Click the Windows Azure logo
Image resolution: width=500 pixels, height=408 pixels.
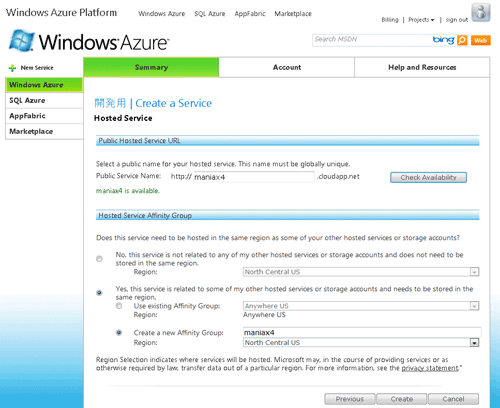click(89, 41)
